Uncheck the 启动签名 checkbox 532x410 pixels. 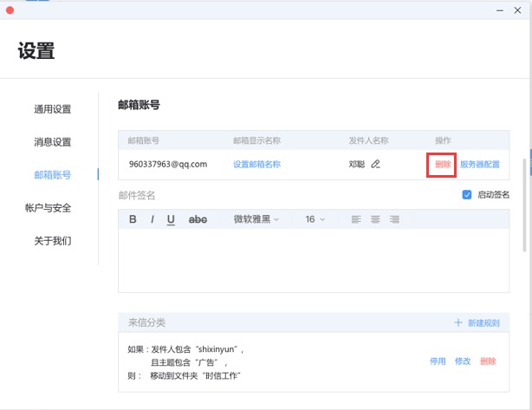467,194
